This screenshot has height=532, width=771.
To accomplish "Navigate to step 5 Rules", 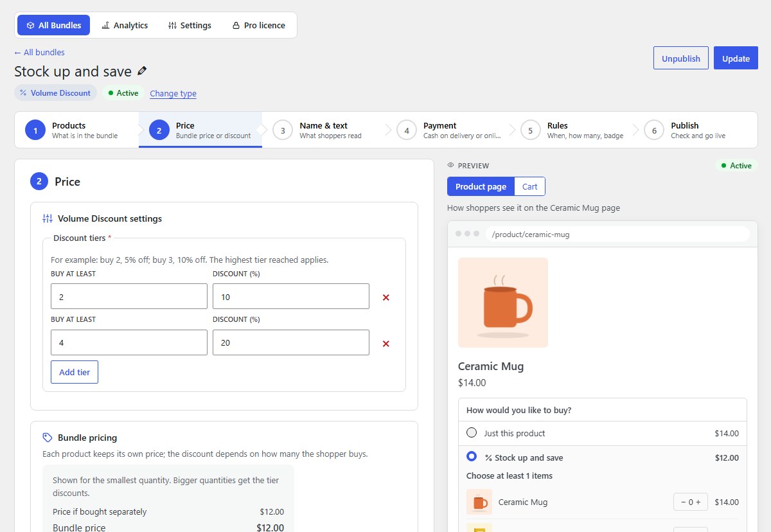I will pyautogui.click(x=572, y=130).
